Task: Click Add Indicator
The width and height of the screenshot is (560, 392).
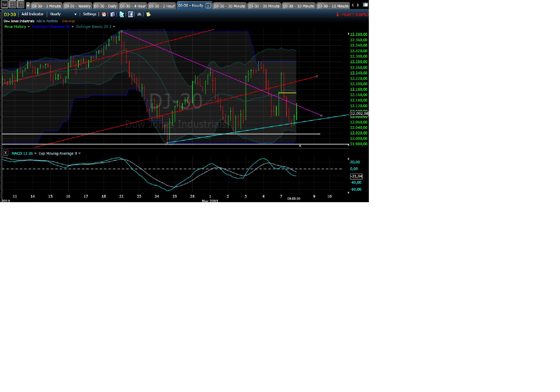Action: point(32,14)
